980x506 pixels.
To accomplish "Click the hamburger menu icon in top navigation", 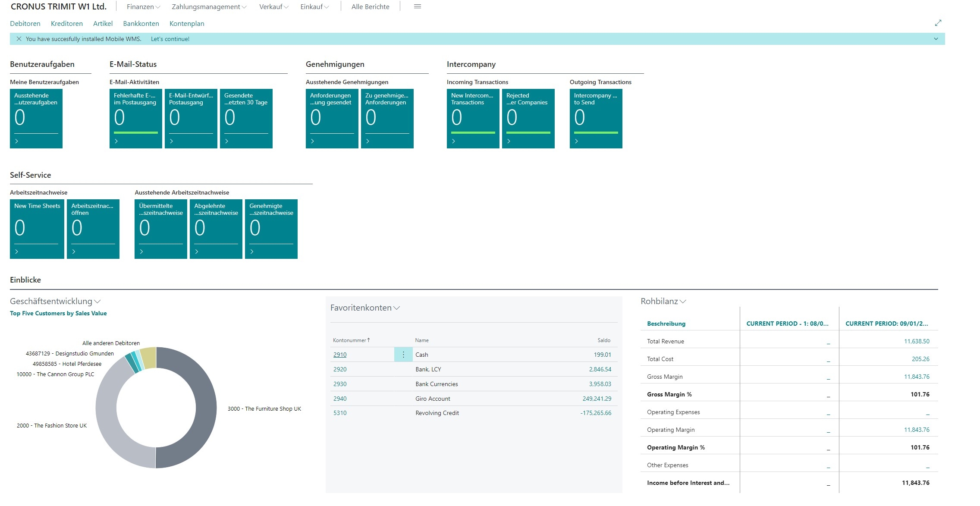I will click(417, 6).
